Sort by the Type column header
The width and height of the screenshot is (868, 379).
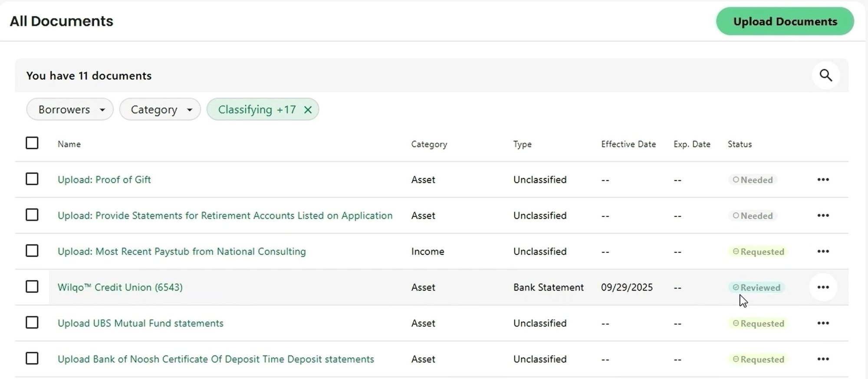tap(522, 144)
